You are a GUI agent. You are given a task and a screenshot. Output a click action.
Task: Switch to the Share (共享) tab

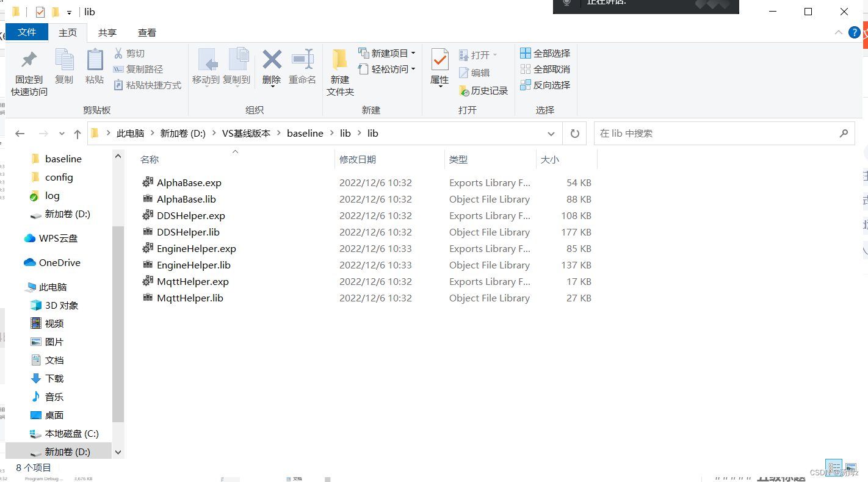pos(107,33)
